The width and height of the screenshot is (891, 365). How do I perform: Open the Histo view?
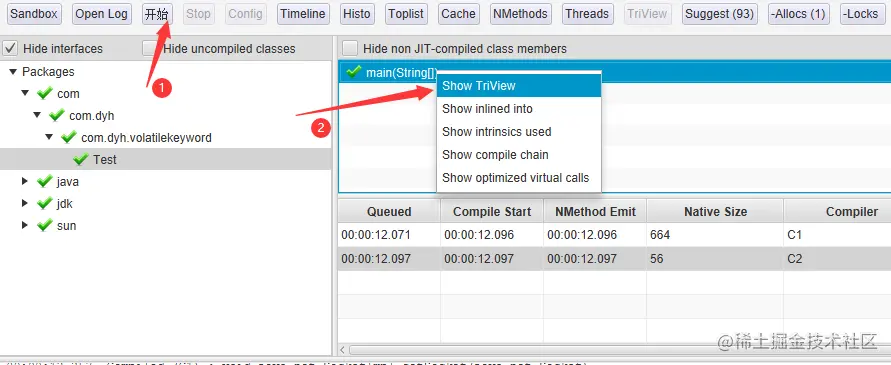tap(357, 14)
